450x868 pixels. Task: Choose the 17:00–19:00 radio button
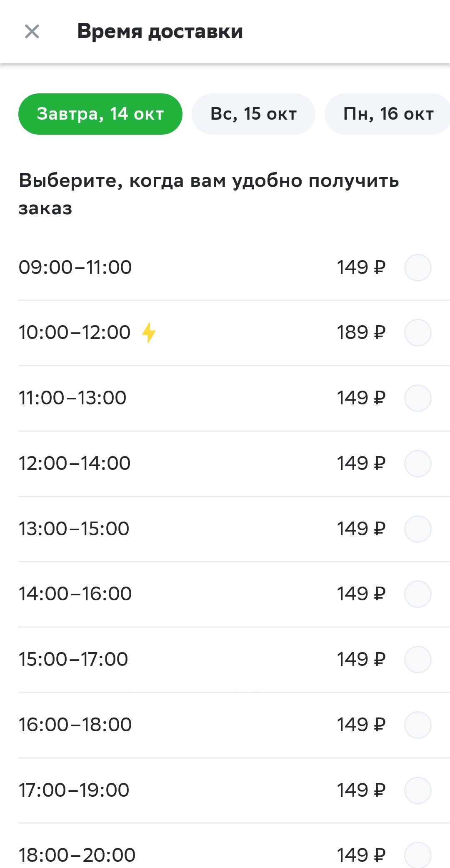(x=417, y=790)
